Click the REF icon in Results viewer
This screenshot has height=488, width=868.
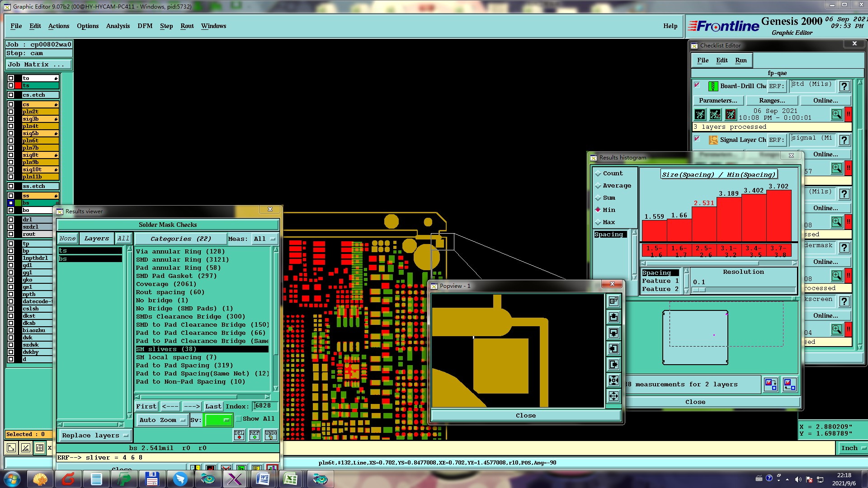point(255,435)
